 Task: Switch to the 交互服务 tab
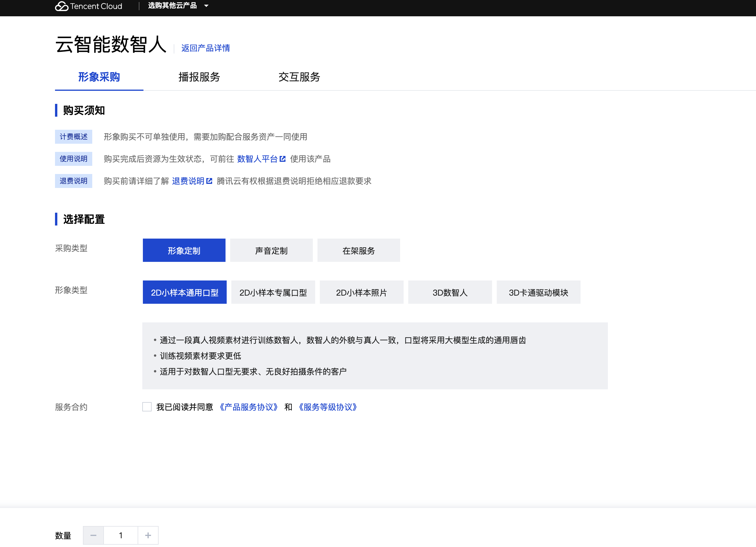(299, 77)
